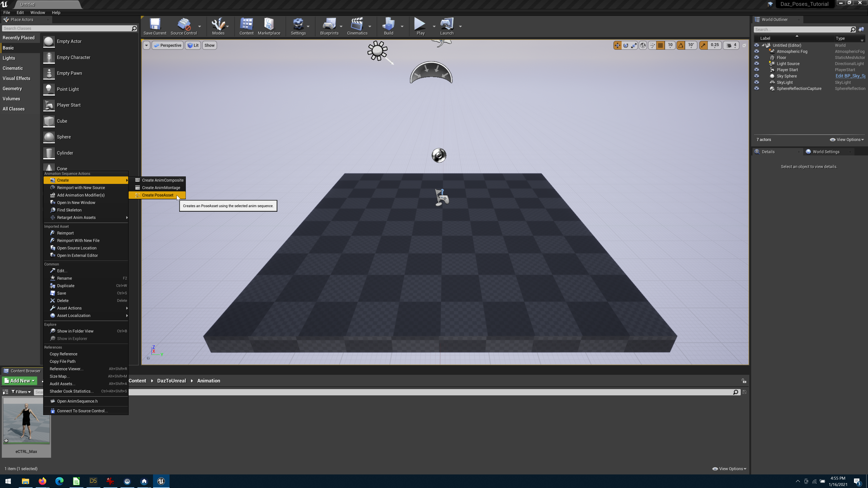The width and height of the screenshot is (868, 488).
Task: Click the Show viewport button
Action: [209, 45]
